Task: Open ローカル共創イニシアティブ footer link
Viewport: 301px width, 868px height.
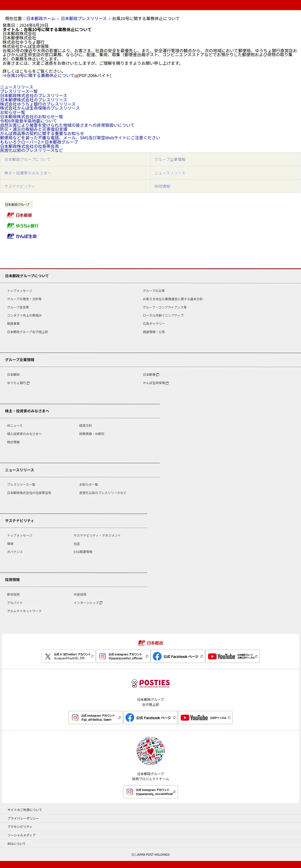Action: (x=163, y=315)
